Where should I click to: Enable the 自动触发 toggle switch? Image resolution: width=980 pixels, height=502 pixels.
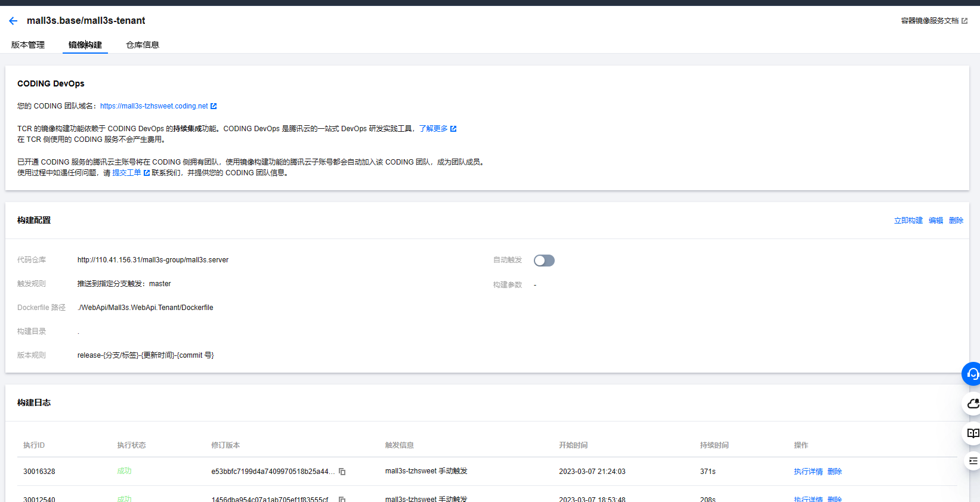coord(544,261)
